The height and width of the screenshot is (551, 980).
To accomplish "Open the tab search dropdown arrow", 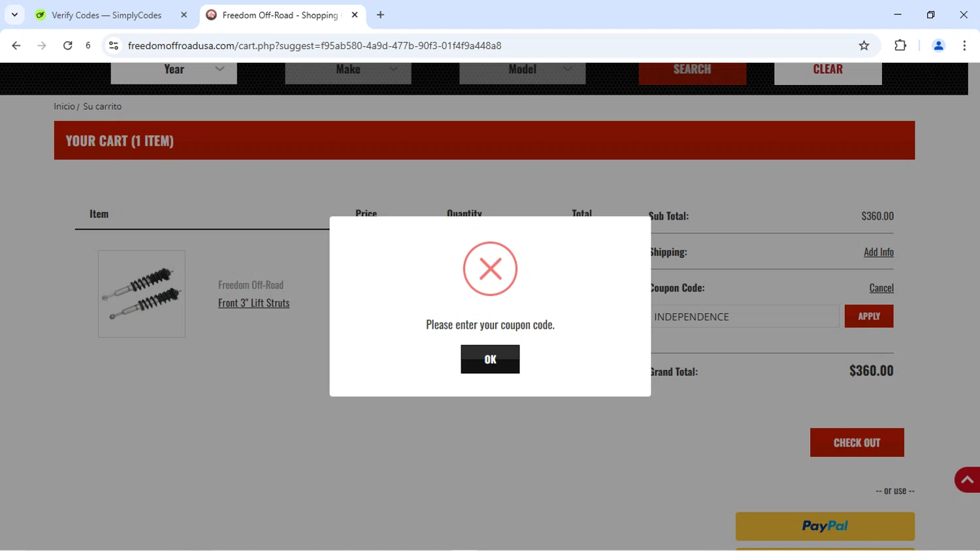I will 14,15.
